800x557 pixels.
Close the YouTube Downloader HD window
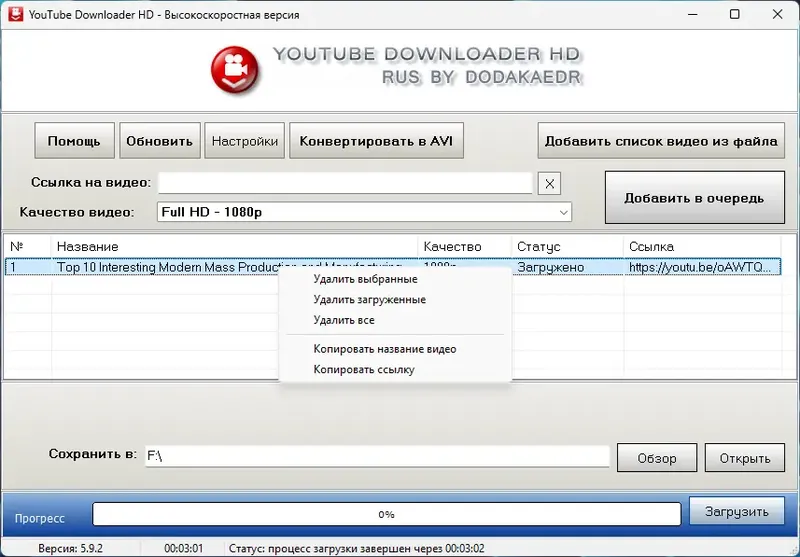[778, 14]
